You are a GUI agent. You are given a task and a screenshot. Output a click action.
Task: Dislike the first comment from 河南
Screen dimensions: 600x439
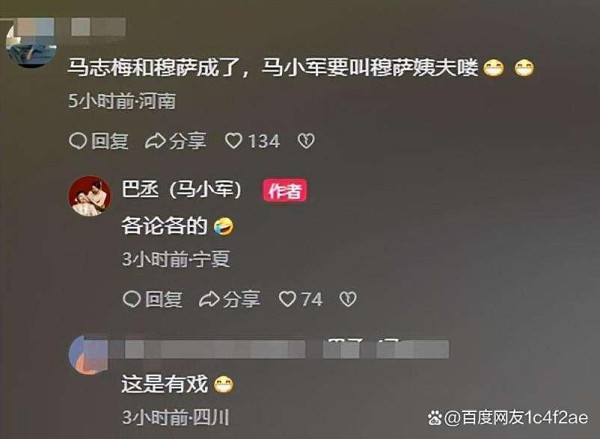tap(306, 141)
